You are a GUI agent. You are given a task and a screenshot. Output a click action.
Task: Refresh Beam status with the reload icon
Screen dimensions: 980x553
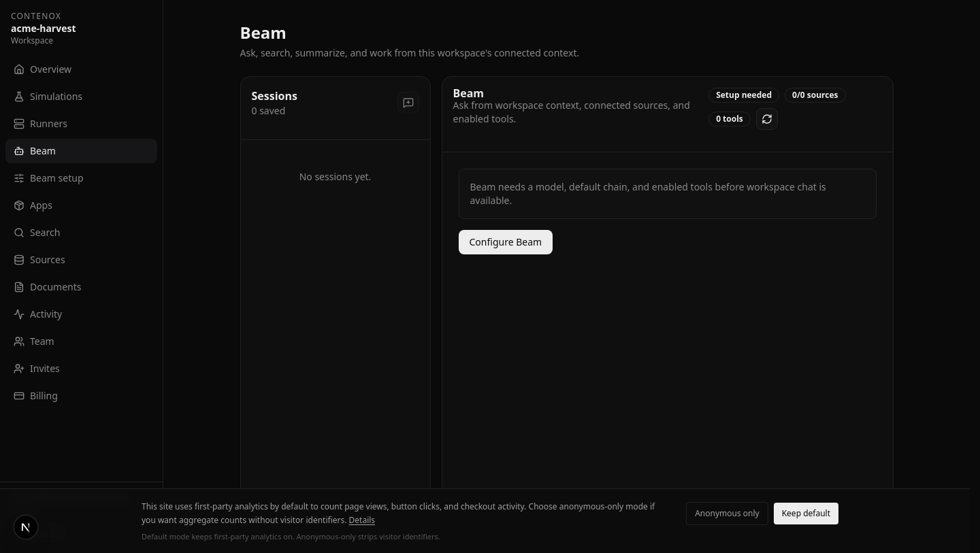tap(767, 119)
